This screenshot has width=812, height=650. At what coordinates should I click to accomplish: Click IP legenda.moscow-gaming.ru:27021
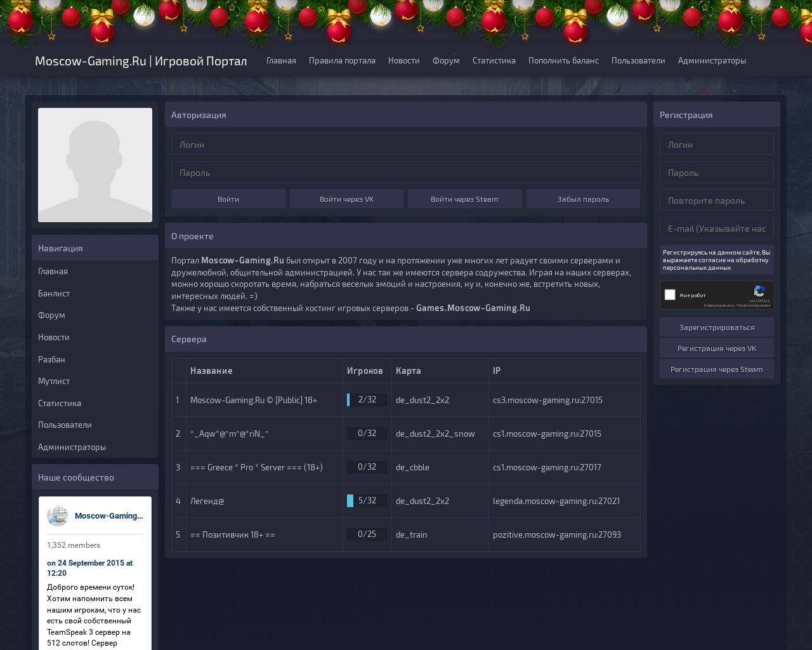(556, 501)
